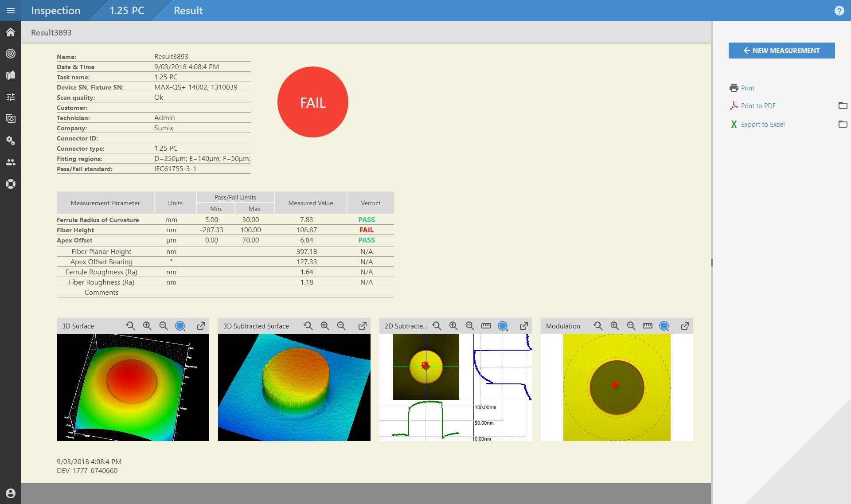851x504 pixels.
Task: Open measurement parameter settings via sliders icon
Action: pyautogui.click(x=11, y=97)
